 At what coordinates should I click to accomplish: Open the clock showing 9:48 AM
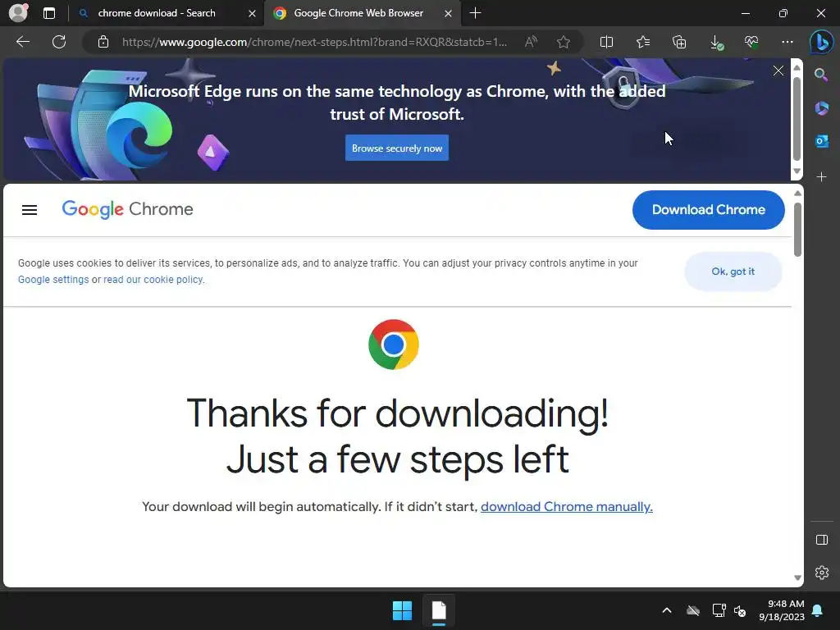click(x=782, y=610)
